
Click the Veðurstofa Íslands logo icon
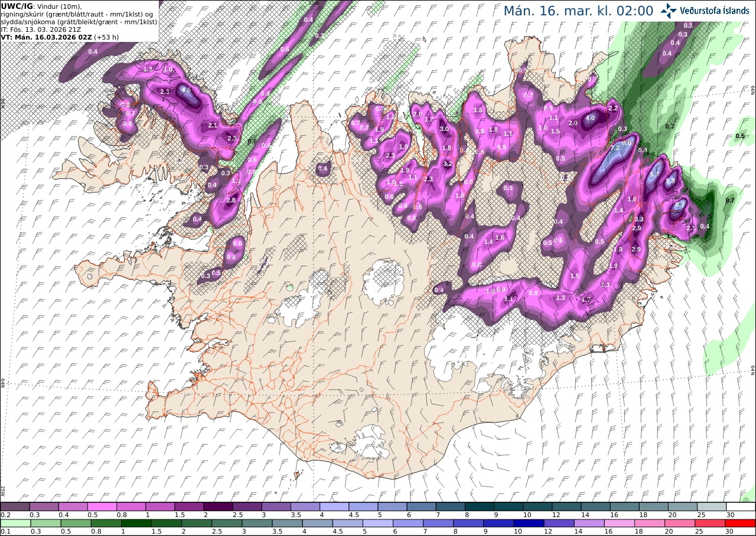click(x=669, y=11)
